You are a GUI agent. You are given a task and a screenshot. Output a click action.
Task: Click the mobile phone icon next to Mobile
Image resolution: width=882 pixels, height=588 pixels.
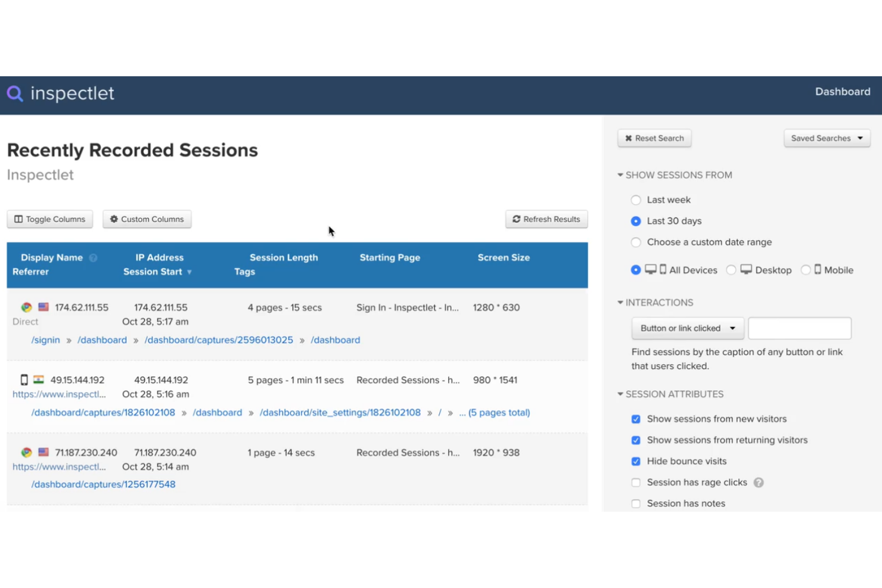tap(818, 269)
